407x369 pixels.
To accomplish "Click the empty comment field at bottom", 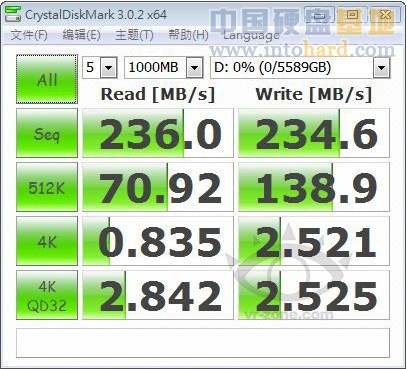I will pyautogui.click(x=203, y=343).
